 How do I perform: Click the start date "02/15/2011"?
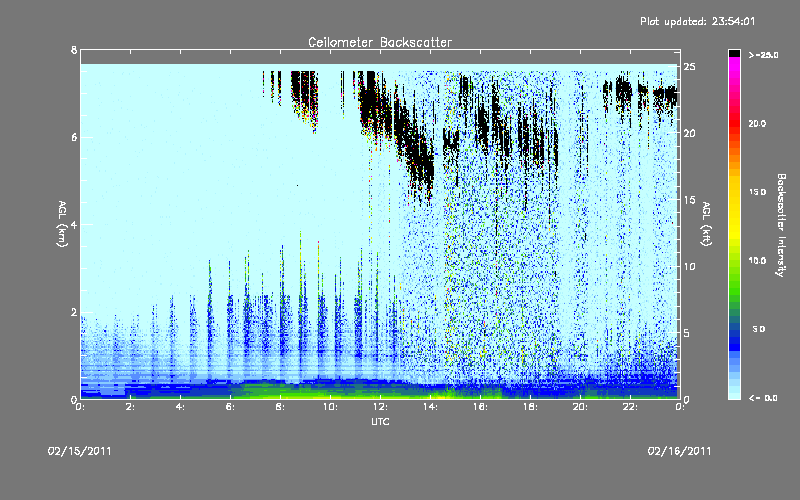point(79,451)
